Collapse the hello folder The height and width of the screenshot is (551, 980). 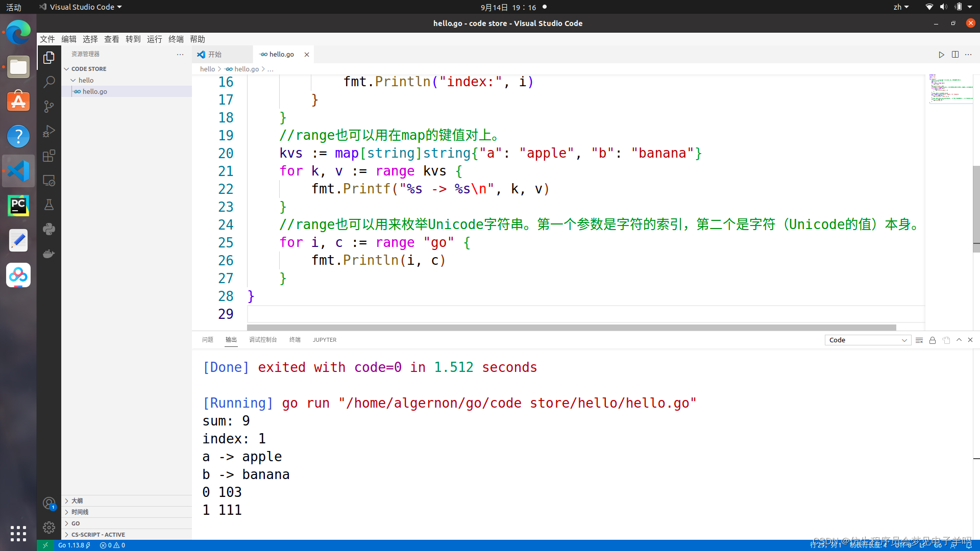point(127,80)
